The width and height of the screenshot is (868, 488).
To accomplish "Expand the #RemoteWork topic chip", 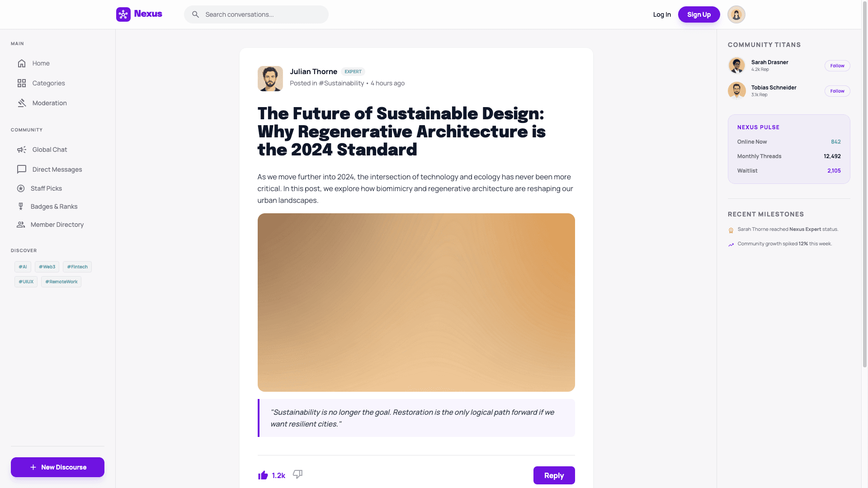I will pos(61,282).
